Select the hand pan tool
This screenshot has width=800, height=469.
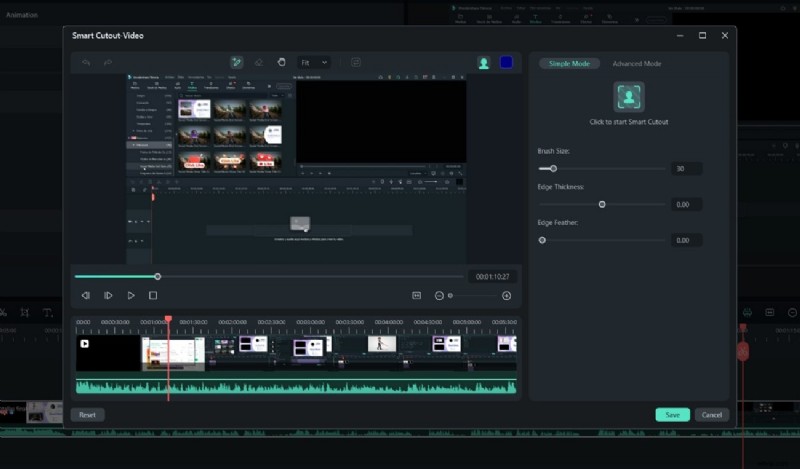click(x=281, y=62)
